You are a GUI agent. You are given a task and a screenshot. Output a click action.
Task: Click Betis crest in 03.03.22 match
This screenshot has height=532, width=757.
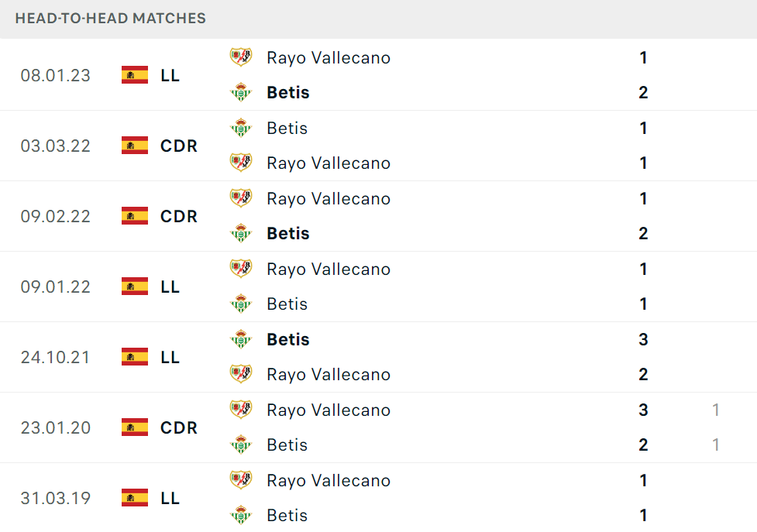point(240,128)
